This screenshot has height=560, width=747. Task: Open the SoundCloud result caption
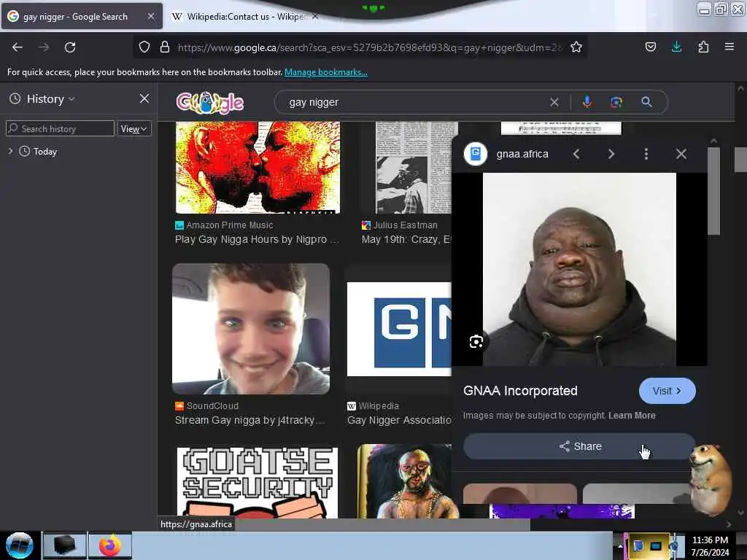(x=249, y=420)
